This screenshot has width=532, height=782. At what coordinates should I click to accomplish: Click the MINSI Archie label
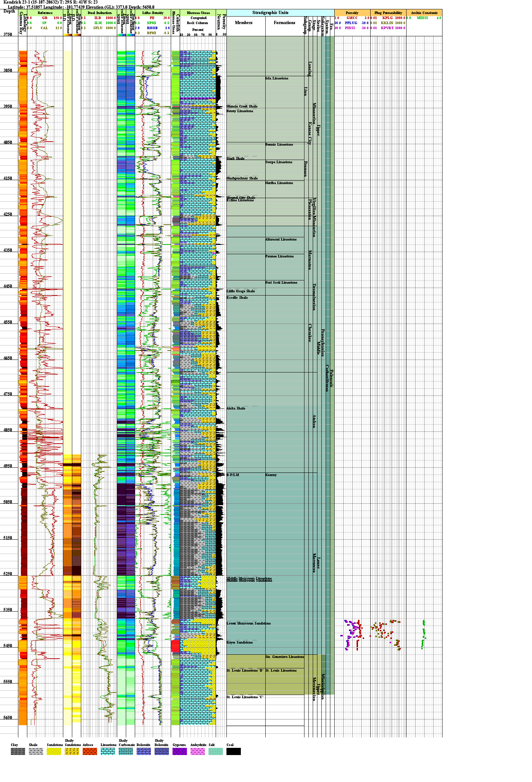coord(422,18)
